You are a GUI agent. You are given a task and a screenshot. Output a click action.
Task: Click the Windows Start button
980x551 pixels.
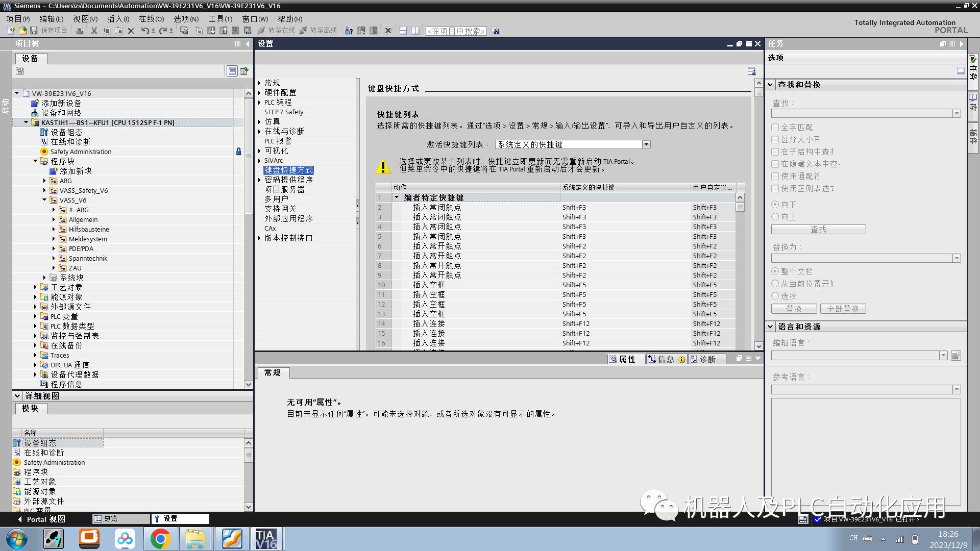[17, 539]
